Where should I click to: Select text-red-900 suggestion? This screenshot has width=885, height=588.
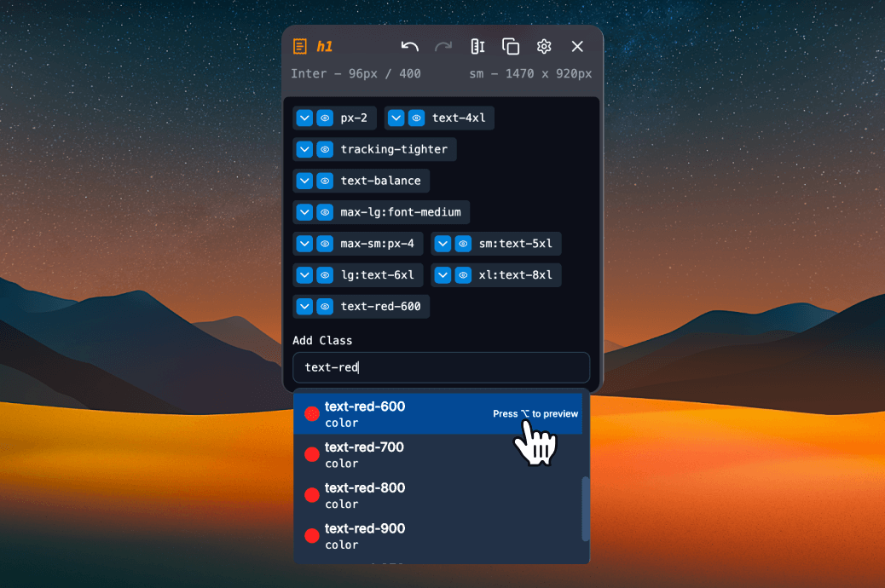click(438, 536)
